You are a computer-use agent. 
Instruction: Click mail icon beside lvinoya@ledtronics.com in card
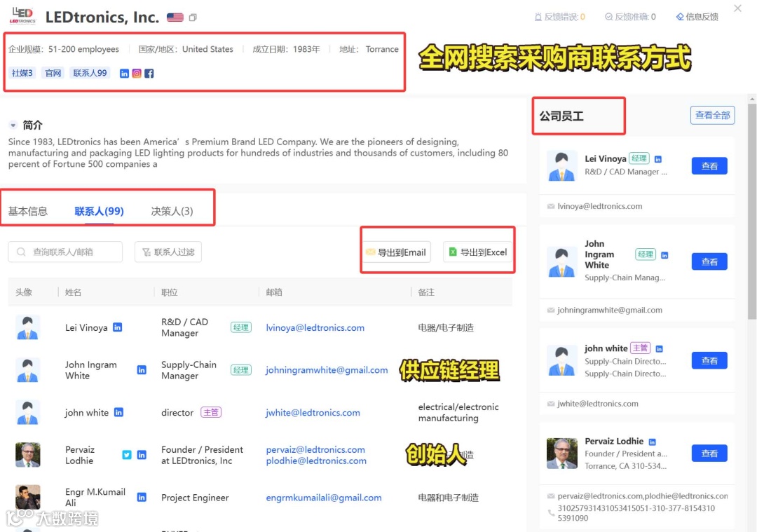click(551, 206)
